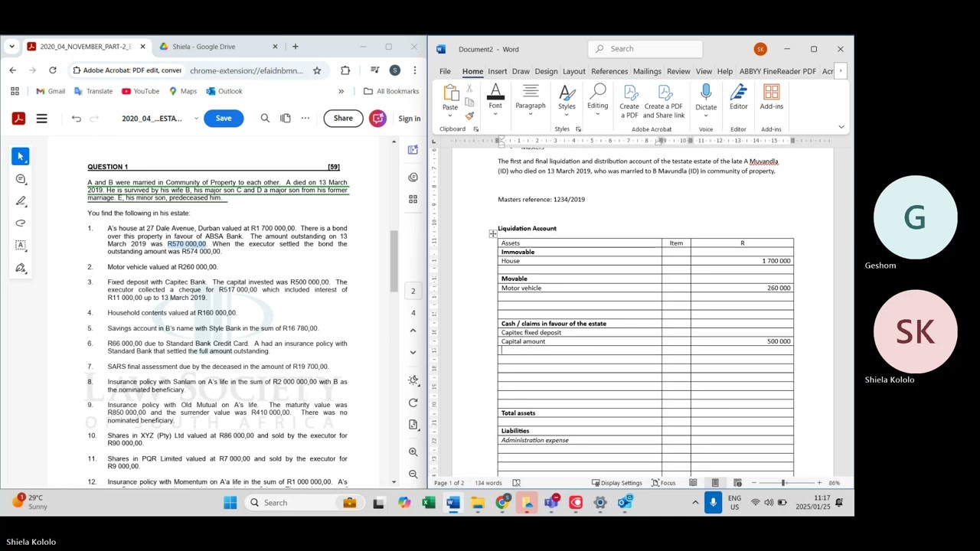Go to the next PDF page
This screenshot has width=980, height=551.
413,353
